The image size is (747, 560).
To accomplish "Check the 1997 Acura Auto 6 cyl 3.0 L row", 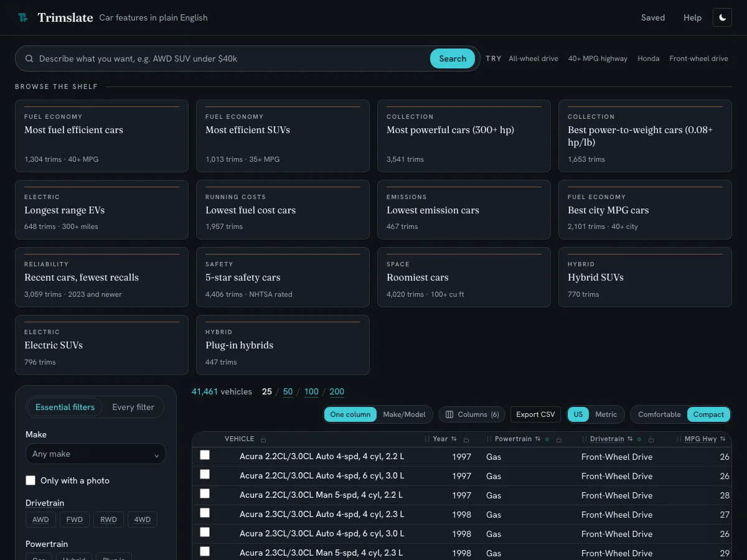I will point(205,474).
